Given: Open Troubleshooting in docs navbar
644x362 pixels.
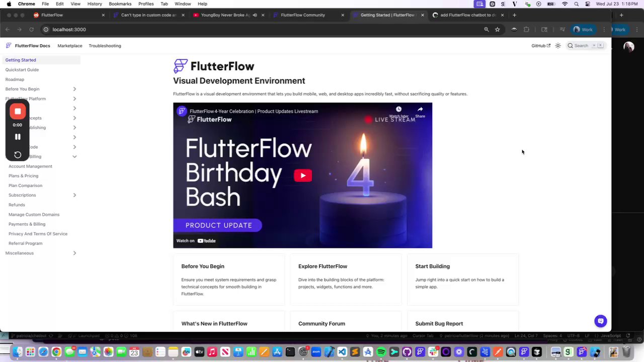Looking at the screenshot, I should (105, 46).
